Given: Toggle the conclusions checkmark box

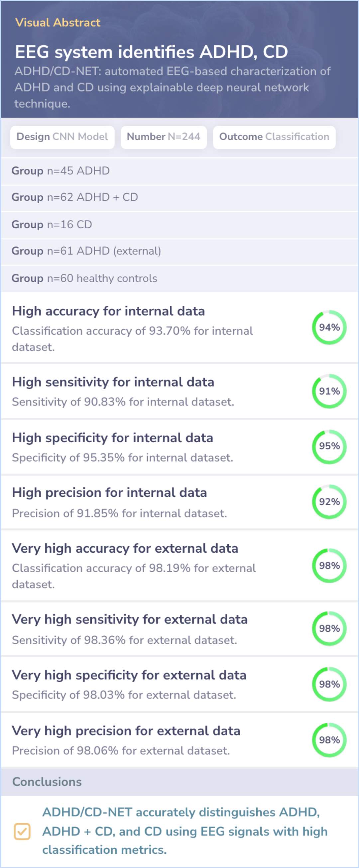Looking at the screenshot, I should pyautogui.click(x=22, y=831).
